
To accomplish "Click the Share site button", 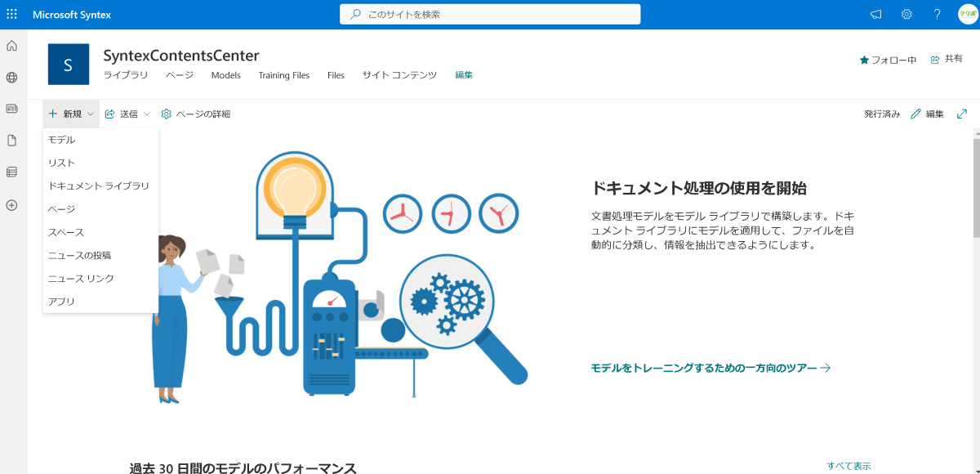I will [947, 60].
